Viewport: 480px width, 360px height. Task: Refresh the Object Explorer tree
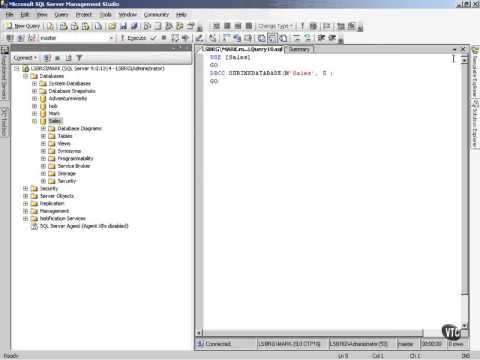pos(68,58)
